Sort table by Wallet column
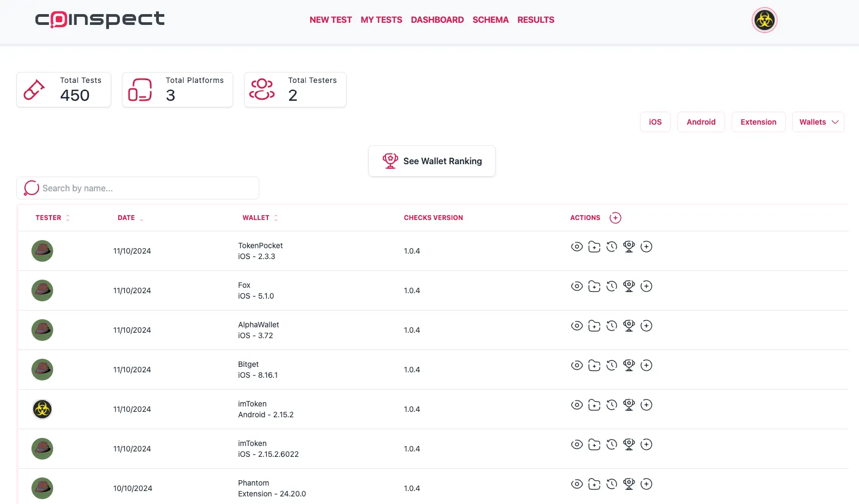This screenshot has width=859, height=504. pos(260,218)
